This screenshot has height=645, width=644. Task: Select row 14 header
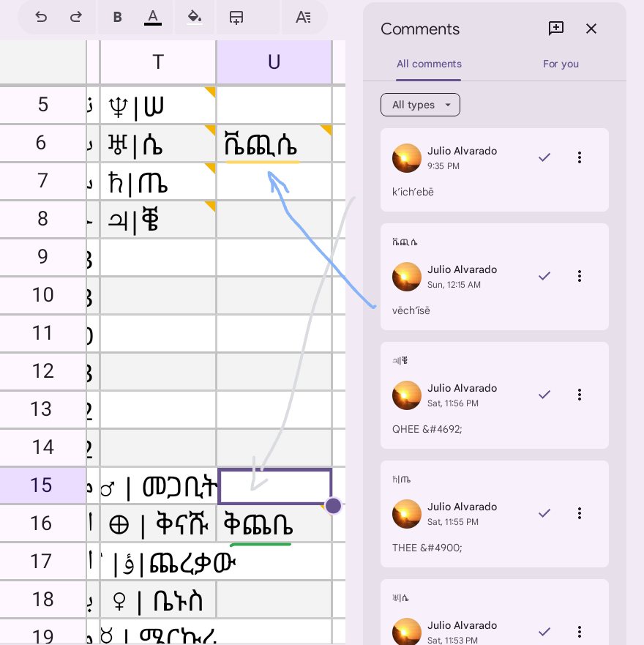pos(42,447)
